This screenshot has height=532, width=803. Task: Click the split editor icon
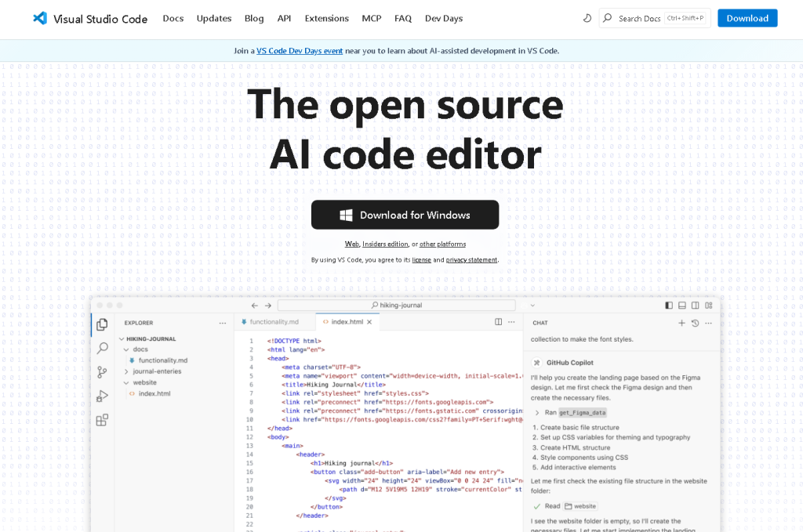(x=498, y=322)
